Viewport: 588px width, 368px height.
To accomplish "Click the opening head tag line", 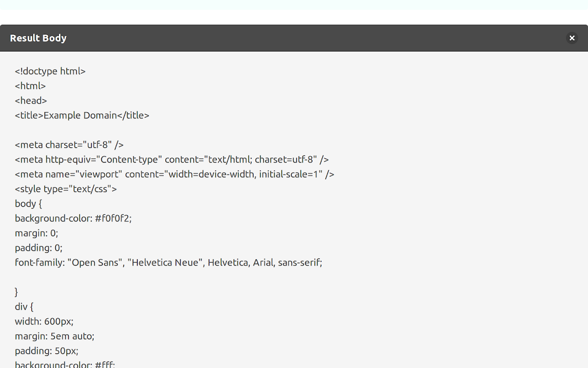I will [x=31, y=100].
